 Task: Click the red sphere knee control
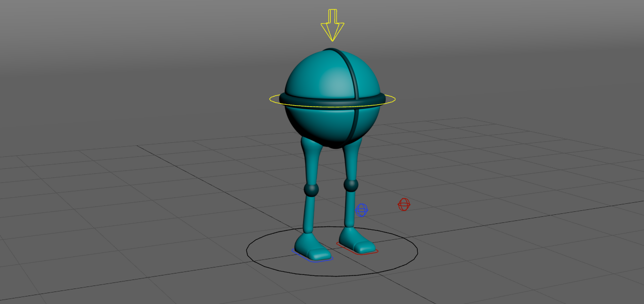(x=404, y=204)
